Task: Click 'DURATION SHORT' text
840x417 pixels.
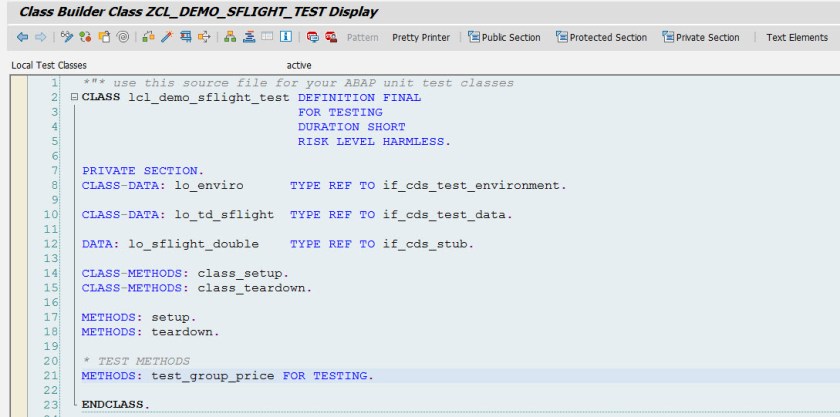Action: click(x=351, y=127)
